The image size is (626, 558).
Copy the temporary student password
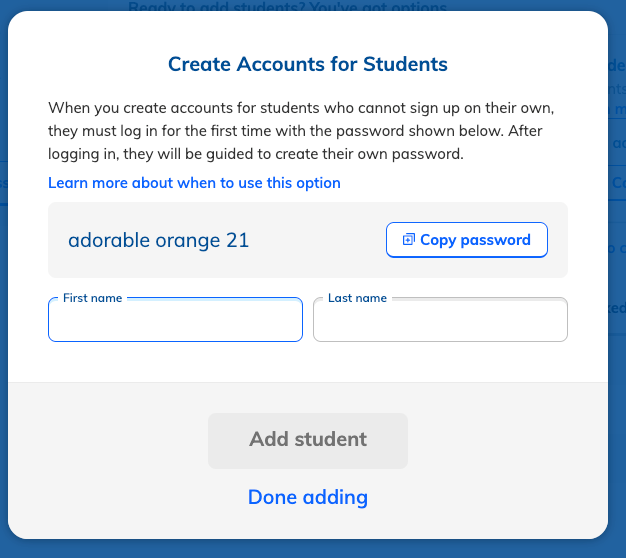click(x=467, y=240)
